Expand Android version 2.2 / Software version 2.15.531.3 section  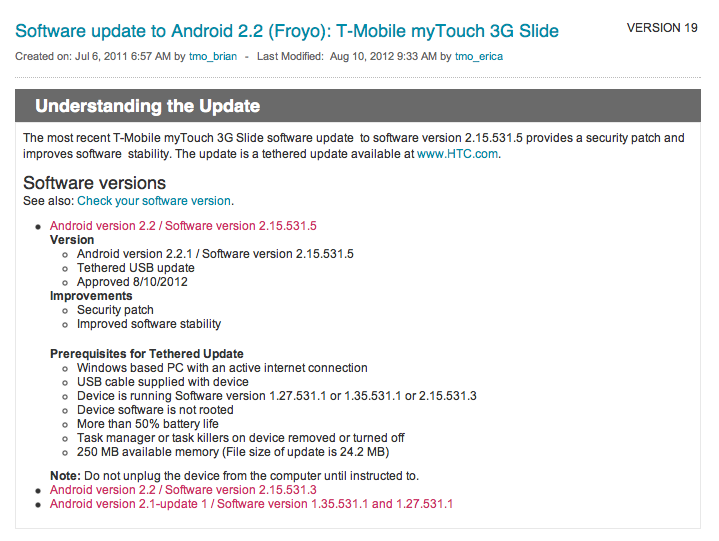183,490
